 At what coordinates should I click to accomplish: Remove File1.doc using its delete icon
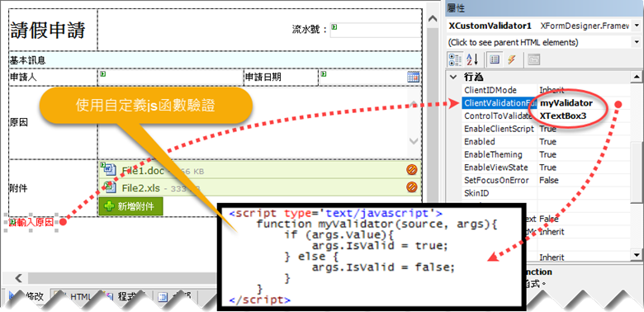pos(412,169)
